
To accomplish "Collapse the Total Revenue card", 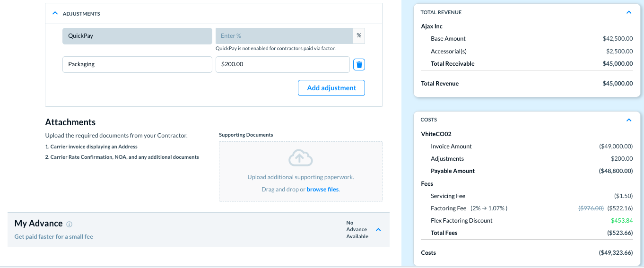I will 628,12.
